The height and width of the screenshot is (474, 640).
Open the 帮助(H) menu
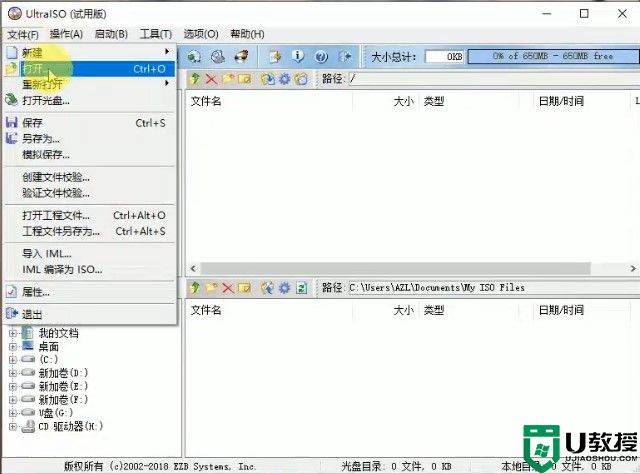click(x=247, y=34)
